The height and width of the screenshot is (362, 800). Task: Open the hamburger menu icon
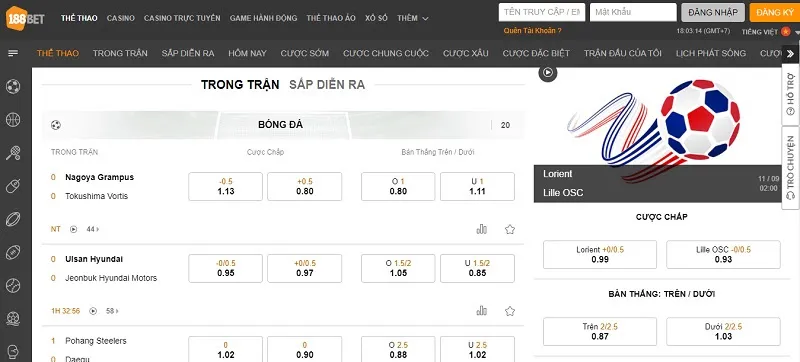coord(13,53)
